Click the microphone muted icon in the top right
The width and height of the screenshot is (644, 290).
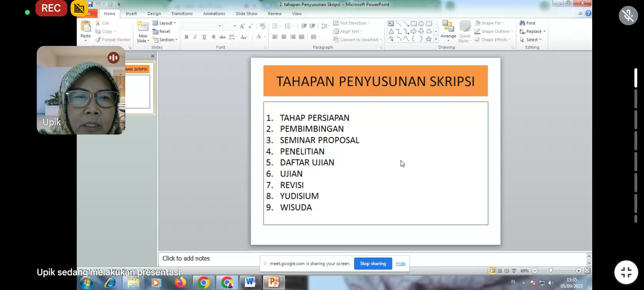[628, 16]
